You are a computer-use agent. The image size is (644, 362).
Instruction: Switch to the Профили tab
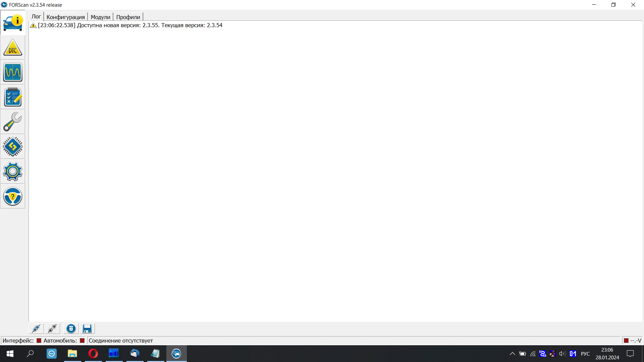click(128, 17)
